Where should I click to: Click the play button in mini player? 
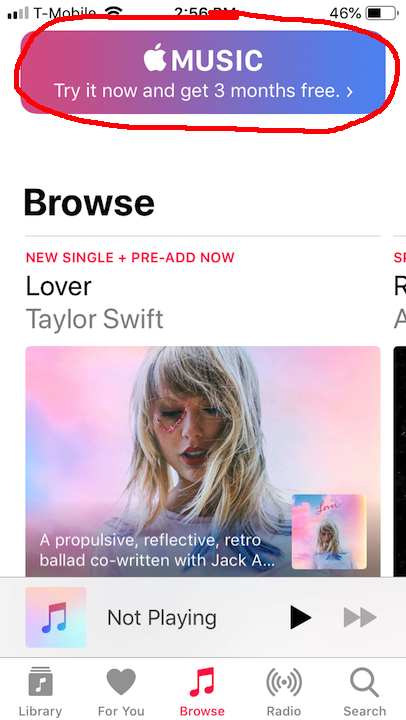click(x=301, y=617)
